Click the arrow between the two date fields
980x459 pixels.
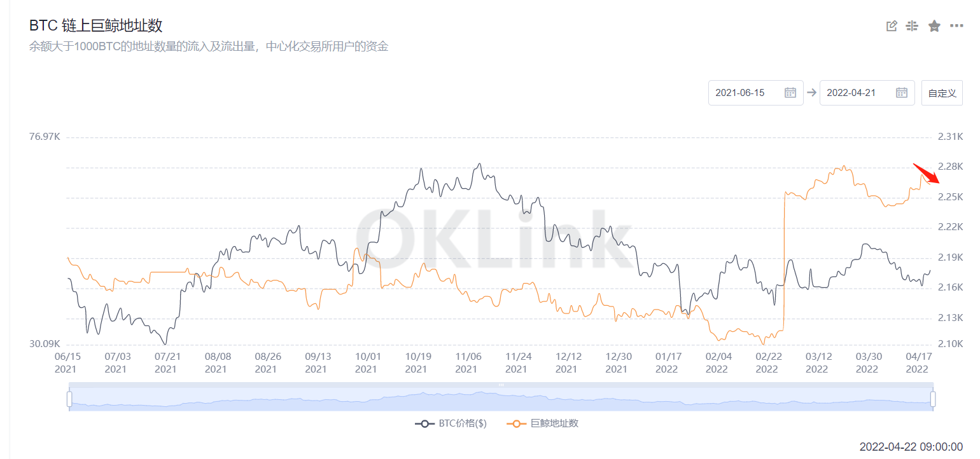pyautogui.click(x=811, y=92)
